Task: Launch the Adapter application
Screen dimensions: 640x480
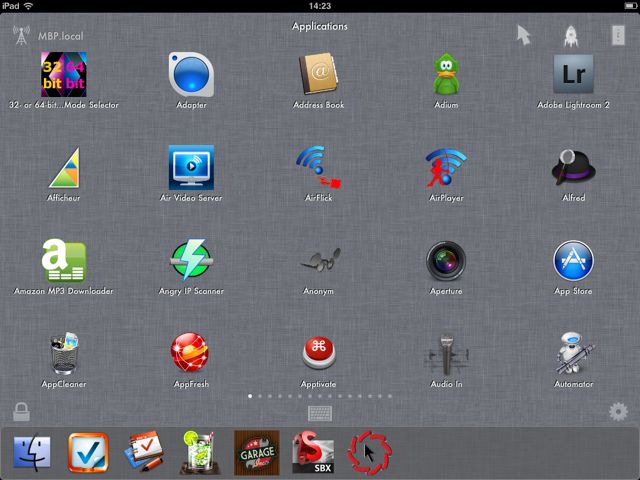Action: [191, 75]
